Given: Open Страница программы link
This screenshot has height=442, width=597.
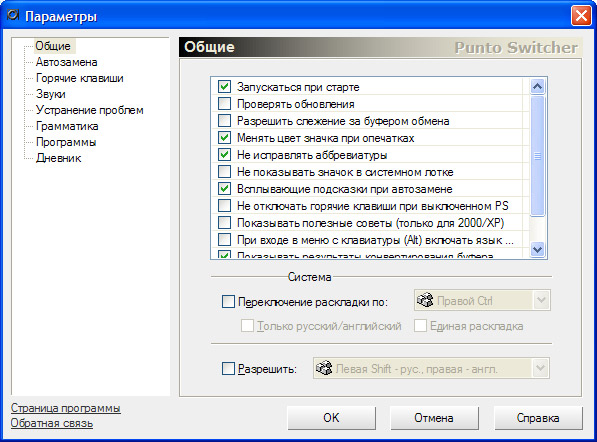Looking at the screenshot, I should (x=65, y=408).
